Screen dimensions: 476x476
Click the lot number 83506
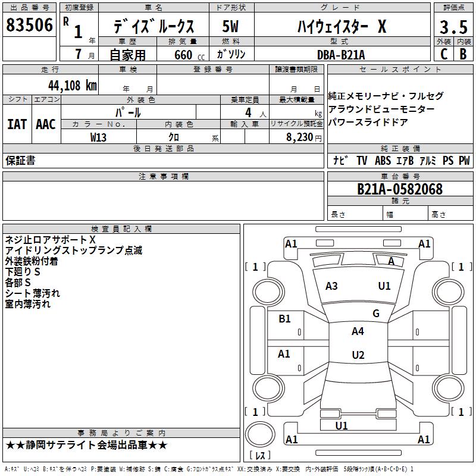(x=29, y=24)
